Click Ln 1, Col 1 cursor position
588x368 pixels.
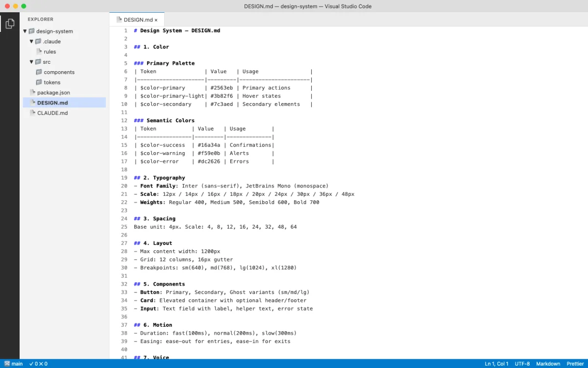[496, 364]
